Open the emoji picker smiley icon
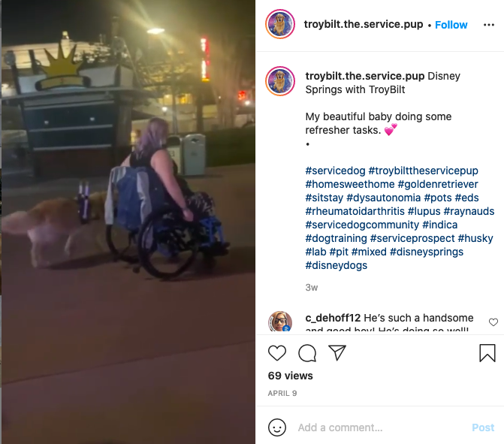The image size is (504, 444). pyautogui.click(x=276, y=427)
